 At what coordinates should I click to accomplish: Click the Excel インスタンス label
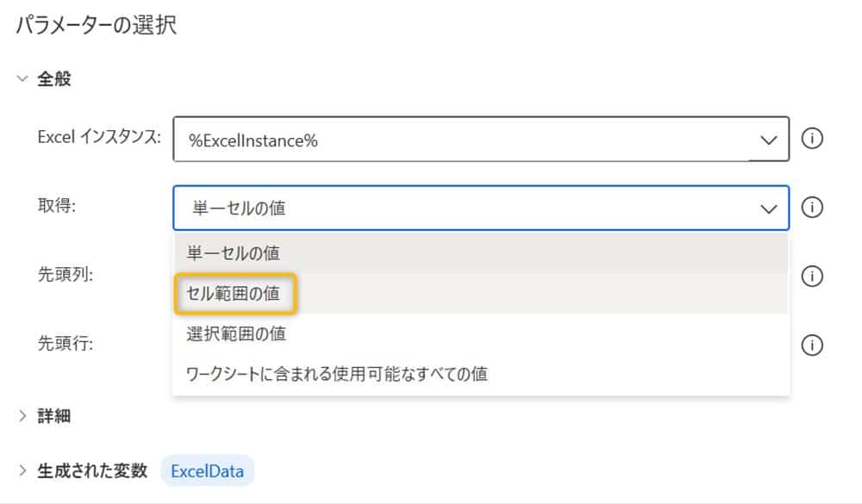(99, 136)
